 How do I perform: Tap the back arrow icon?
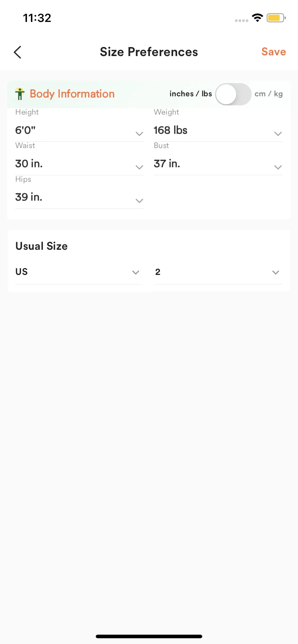pos(18,52)
